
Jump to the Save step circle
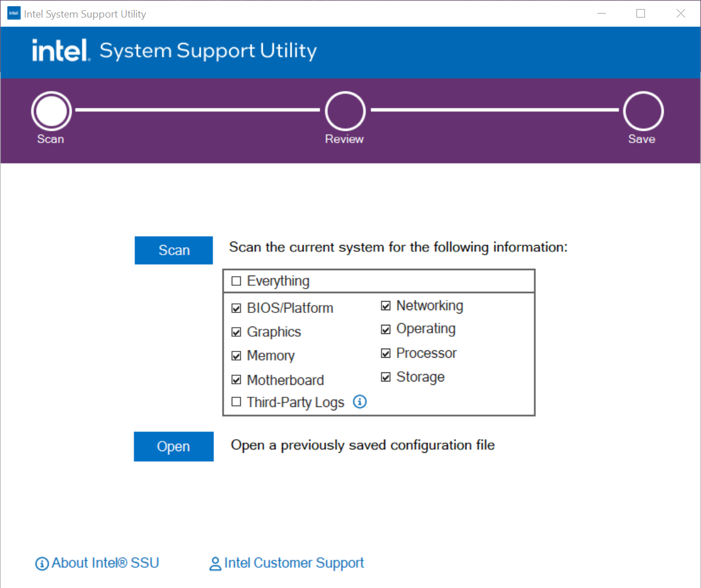(x=643, y=111)
